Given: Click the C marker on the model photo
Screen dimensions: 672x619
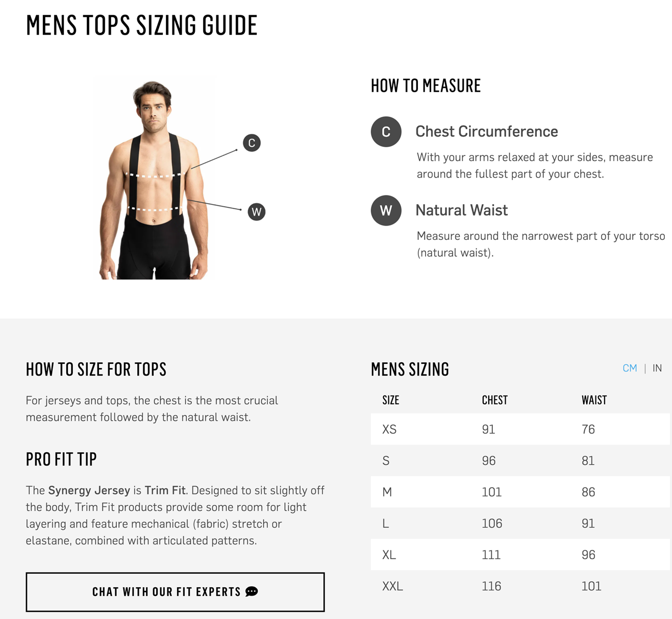Looking at the screenshot, I should click(x=252, y=143).
